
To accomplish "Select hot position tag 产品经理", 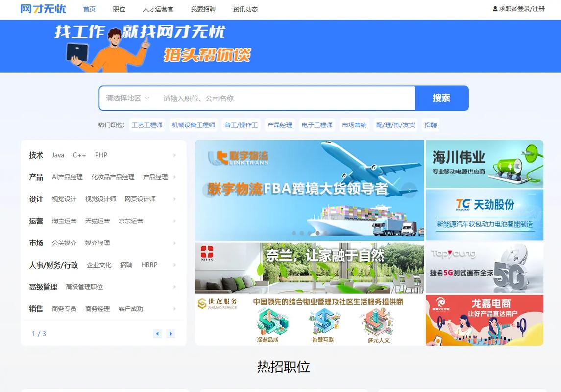I will click(x=280, y=125).
